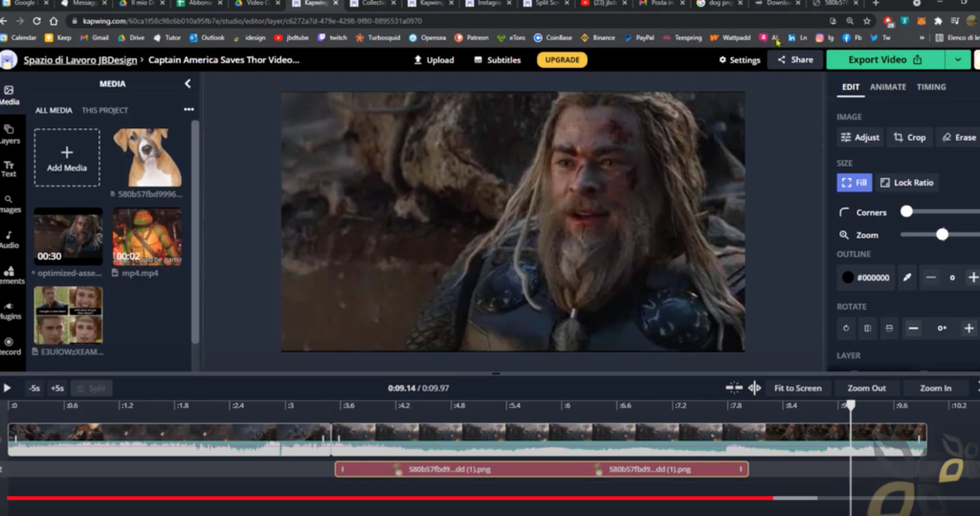The image size is (980, 516).
Task: Open the Plugins sidebar panel
Action: pos(10,311)
